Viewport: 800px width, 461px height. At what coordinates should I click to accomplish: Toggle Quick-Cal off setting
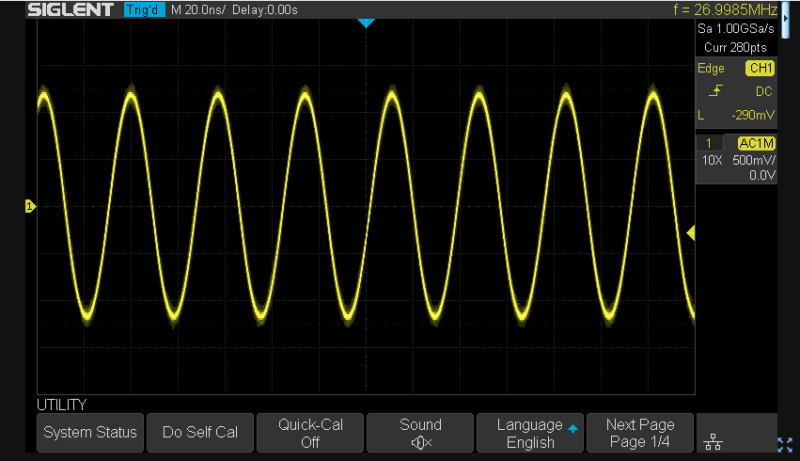310,433
